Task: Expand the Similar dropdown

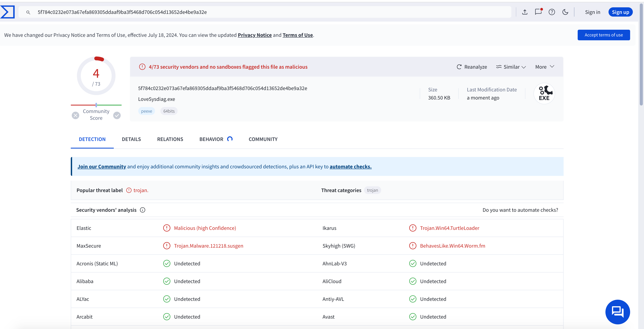Action: [511, 67]
